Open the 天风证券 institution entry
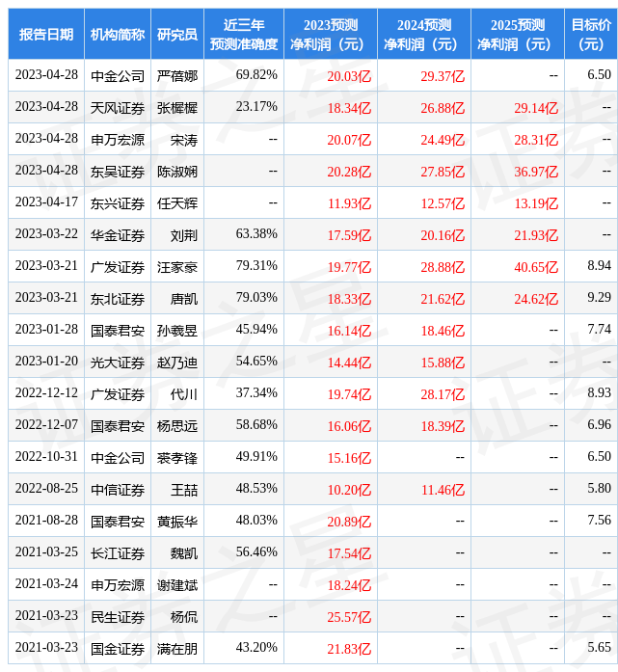Viewport: 618px width, 672px height. [118, 107]
